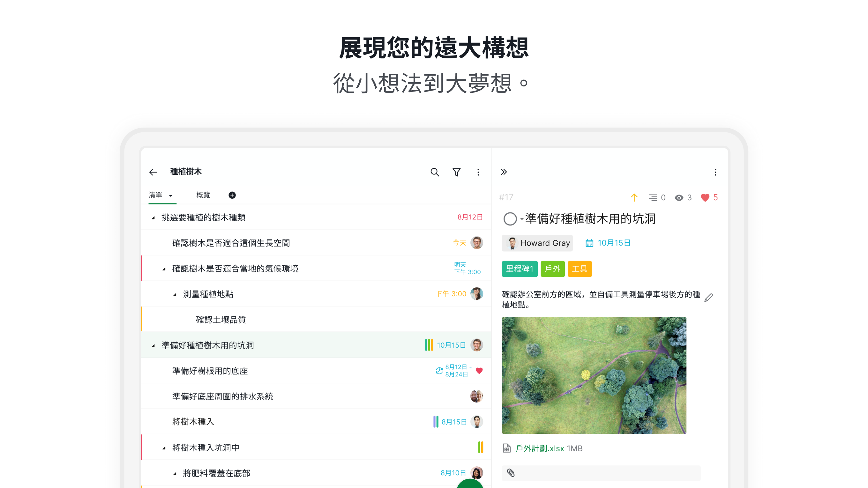Collapse the 將肥料覆蓋在底部 group

(175, 474)
